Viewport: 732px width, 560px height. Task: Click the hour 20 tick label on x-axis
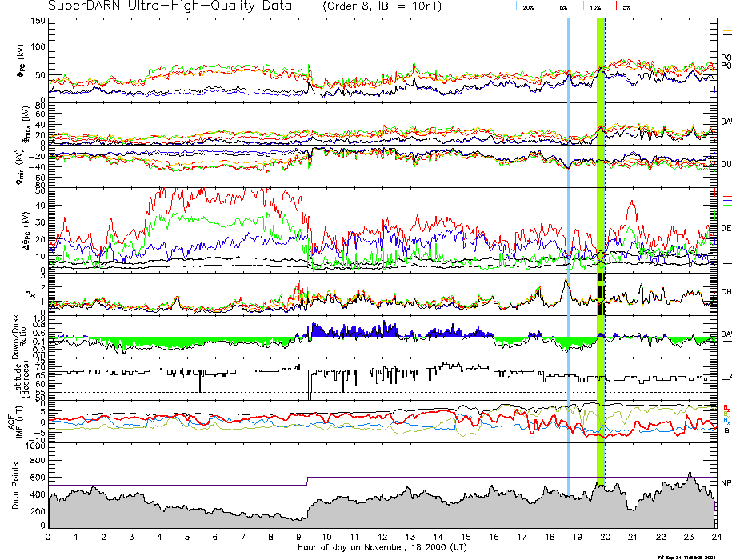click(x=605, y=538)
